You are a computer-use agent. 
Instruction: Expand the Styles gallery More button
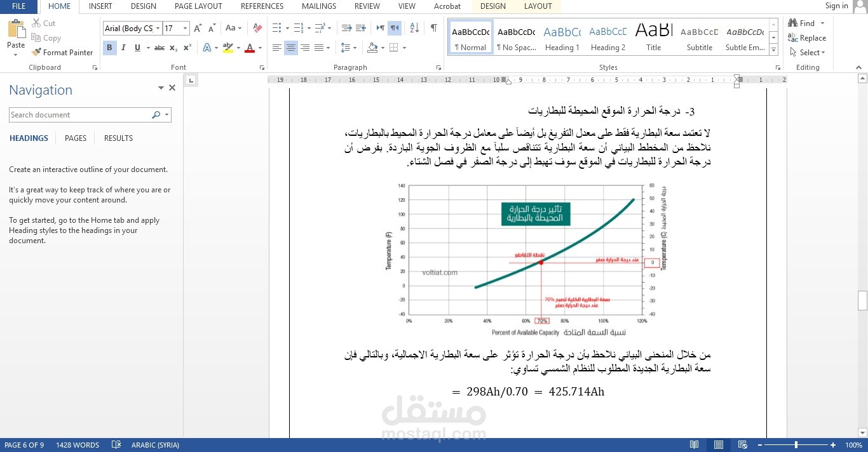pyautogui.click(x=773, y=50)
